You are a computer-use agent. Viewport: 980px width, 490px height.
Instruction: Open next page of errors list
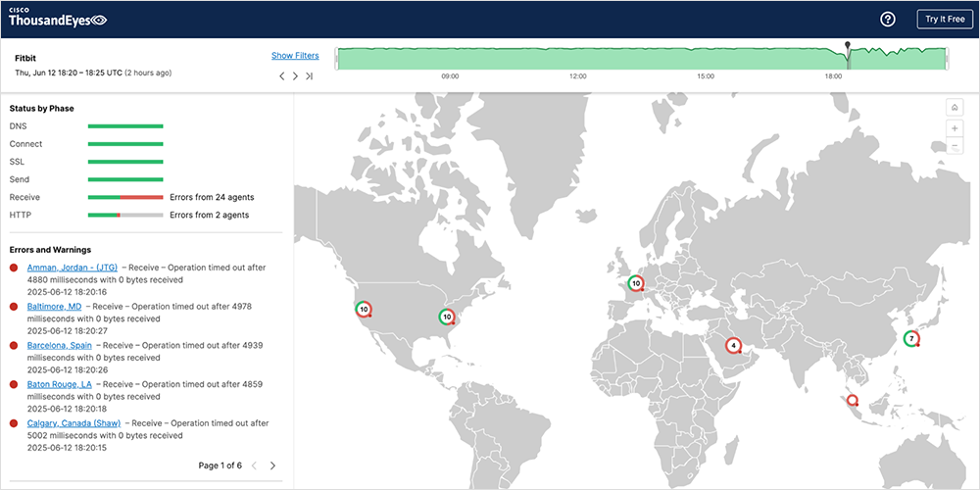coord(272,465)
